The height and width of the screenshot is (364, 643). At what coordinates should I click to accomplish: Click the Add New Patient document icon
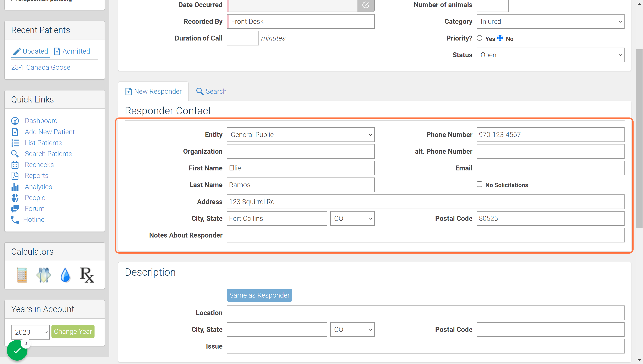coord(15,132)
